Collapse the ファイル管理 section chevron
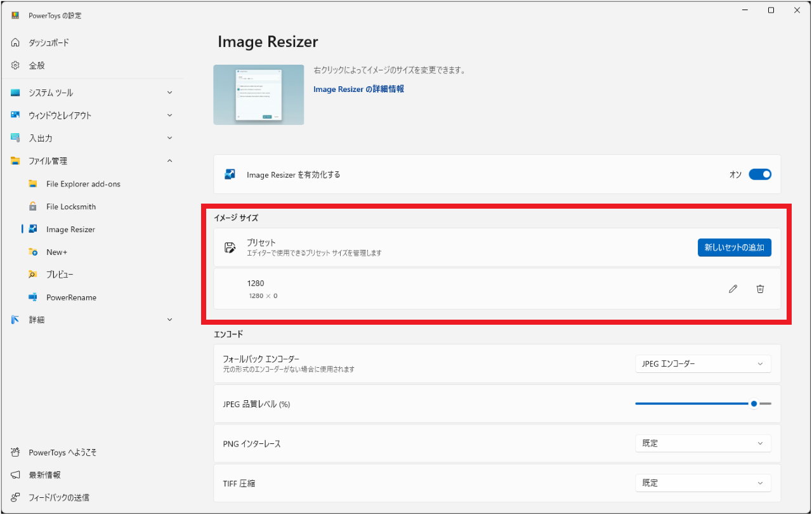This screenshot has width=812, height=515. [x=169, y=161]
